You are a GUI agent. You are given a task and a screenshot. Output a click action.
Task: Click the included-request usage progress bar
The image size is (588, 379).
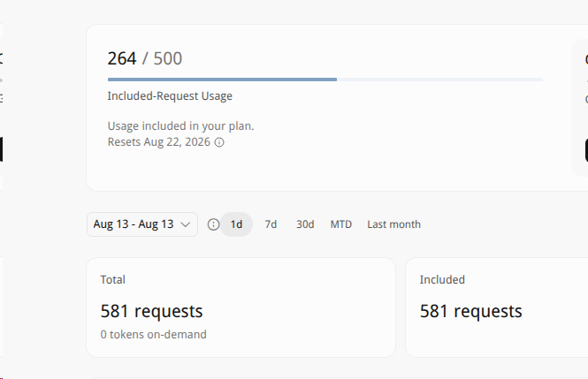tap(325, 80)
